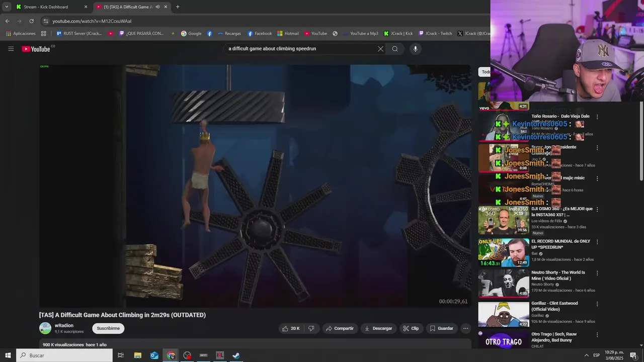Click the Compartir share button
The width and height of the screenshot is (644, 362).
(340, 328)
